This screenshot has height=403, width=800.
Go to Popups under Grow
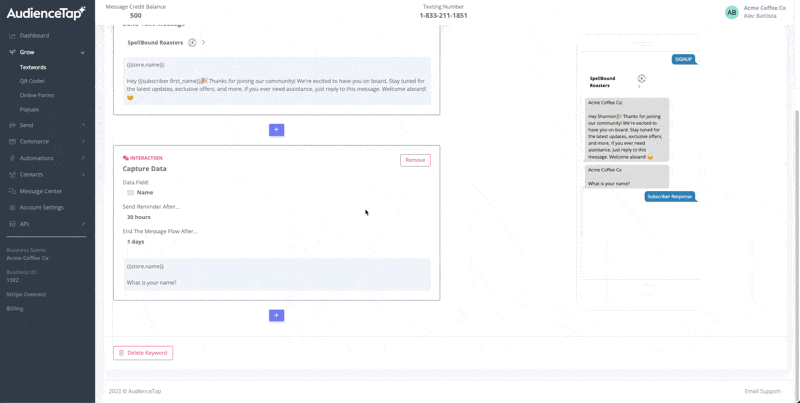(x=29, y=109)
